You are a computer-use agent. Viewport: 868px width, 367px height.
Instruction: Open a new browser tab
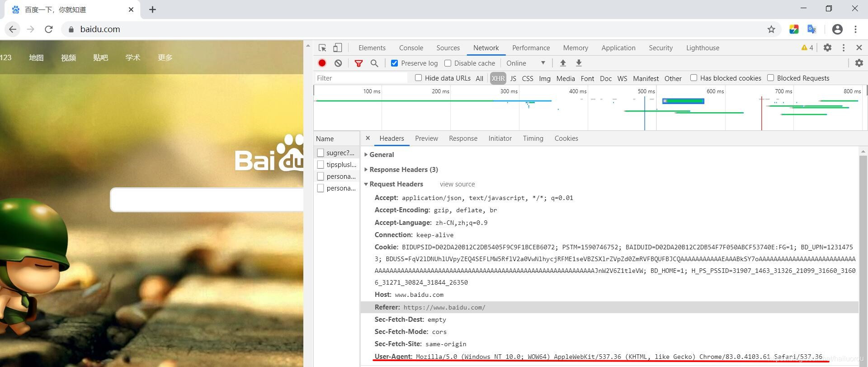152,10
